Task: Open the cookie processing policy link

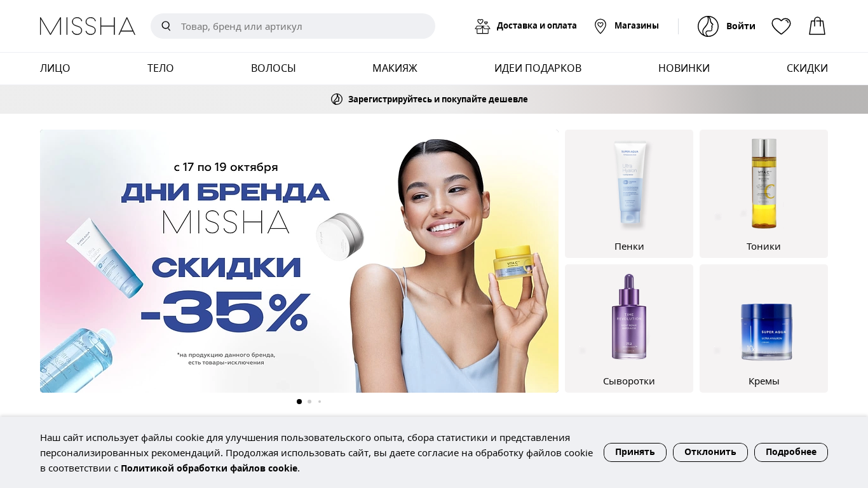Action: (209, 468)
